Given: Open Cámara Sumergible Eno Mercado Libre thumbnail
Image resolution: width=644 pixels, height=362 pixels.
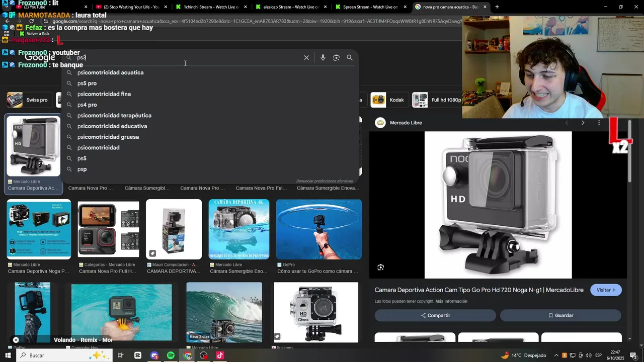Looking at the screenshot, I should [239, 229].
